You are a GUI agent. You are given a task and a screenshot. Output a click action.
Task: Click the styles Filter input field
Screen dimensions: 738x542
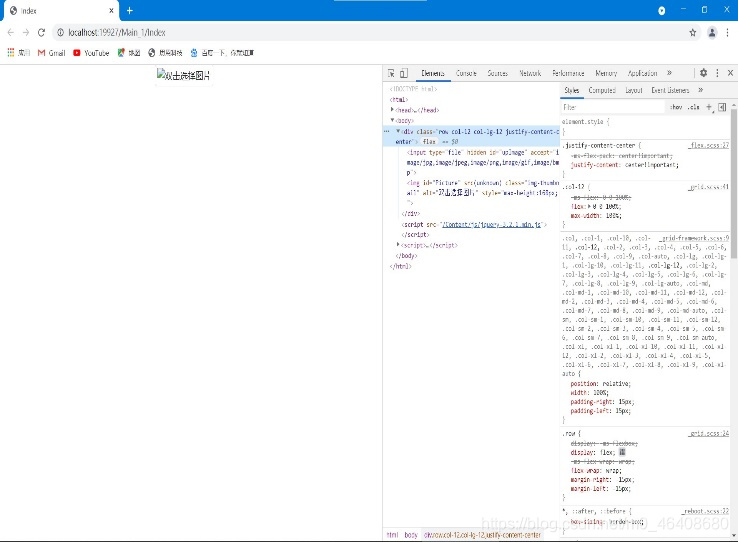[613, 107]
